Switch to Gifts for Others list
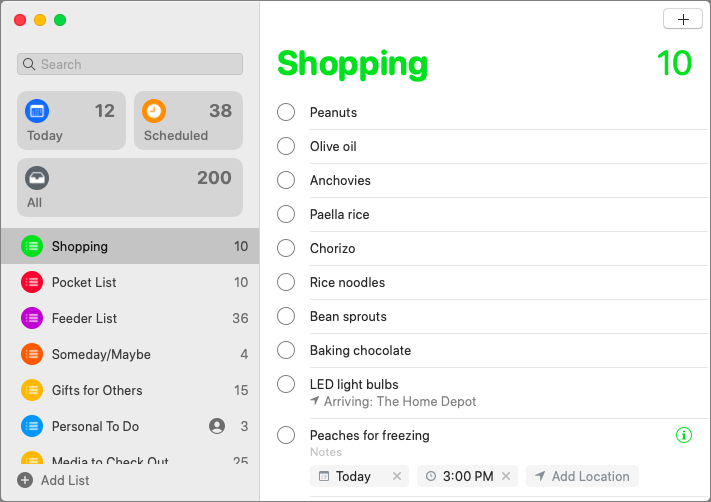The image size is (711, 502). pos(97,390)
